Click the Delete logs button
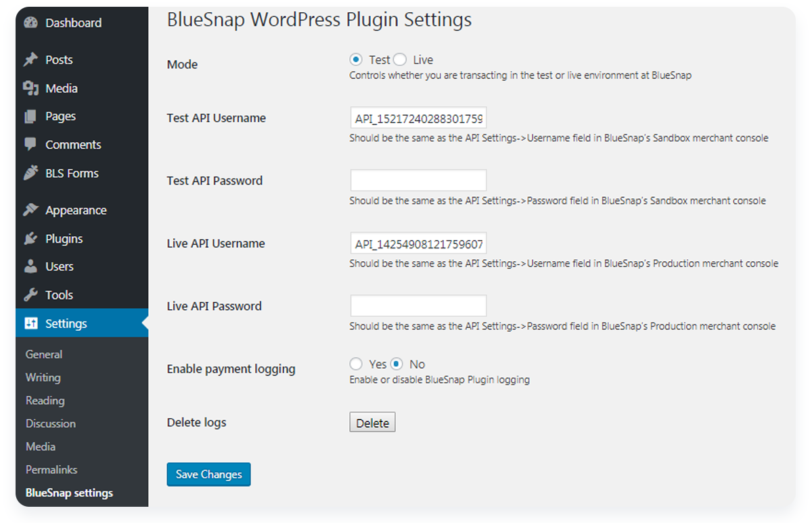 tap(372, 422)
